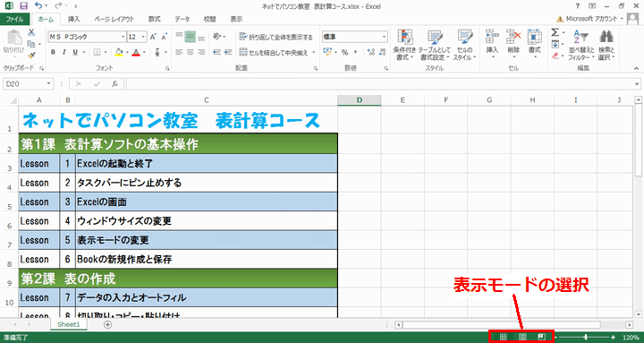Click the yellow fill color swatch button
Viewport: 644px width, 343px height.
119,52
